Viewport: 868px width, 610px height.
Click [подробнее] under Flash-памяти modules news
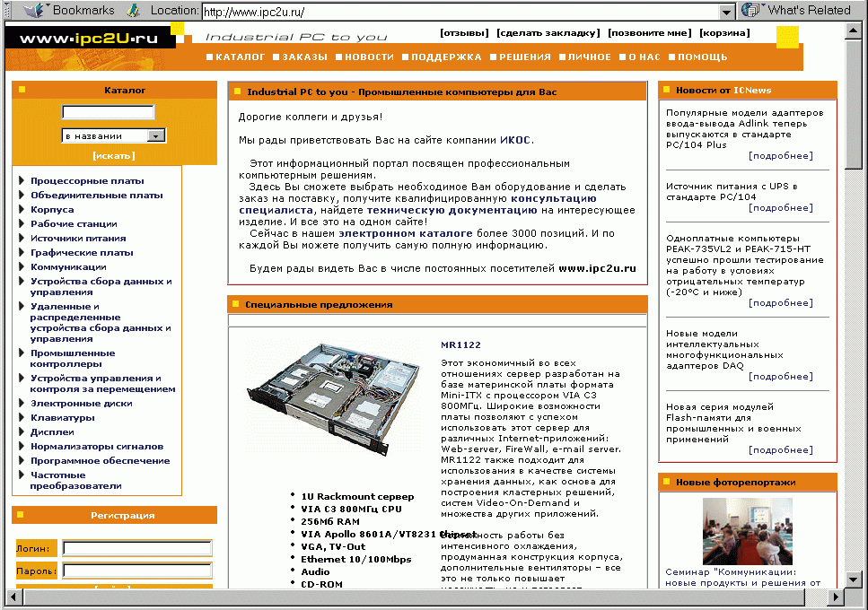(781, 450)
